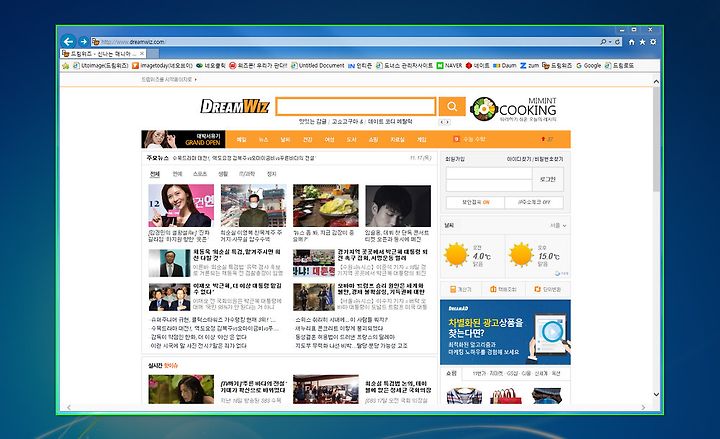This screenshot has height=439, width=720.
Task: Expand the 서울 weather location dropdown
Action: pyautogui.click(x=558, y=225)
